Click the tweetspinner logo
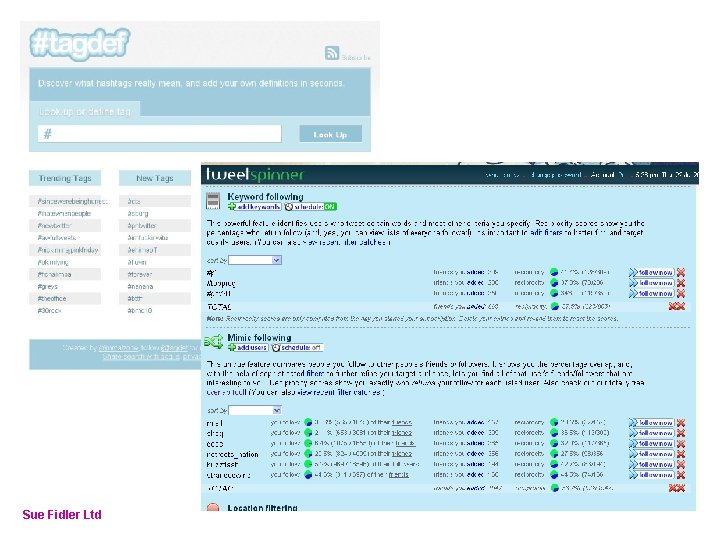720x540 pixels. pyautogui.click(x=254, y=174)
